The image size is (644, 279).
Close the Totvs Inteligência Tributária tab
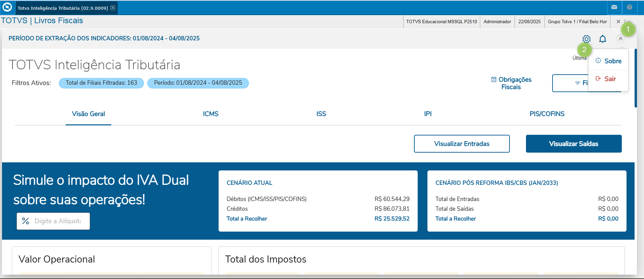pos(113,8)
